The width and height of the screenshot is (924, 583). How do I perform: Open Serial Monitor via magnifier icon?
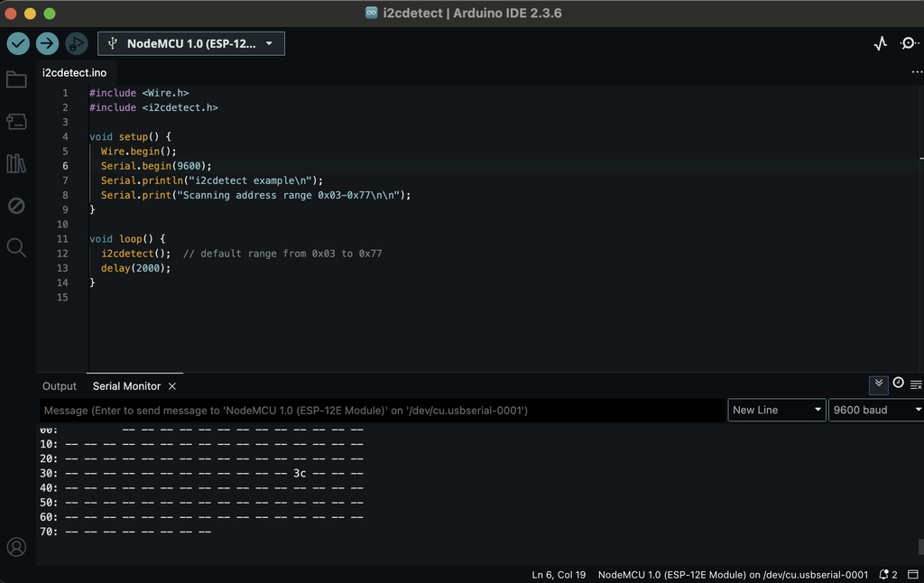pyautogui.click(x=909, y=43)
